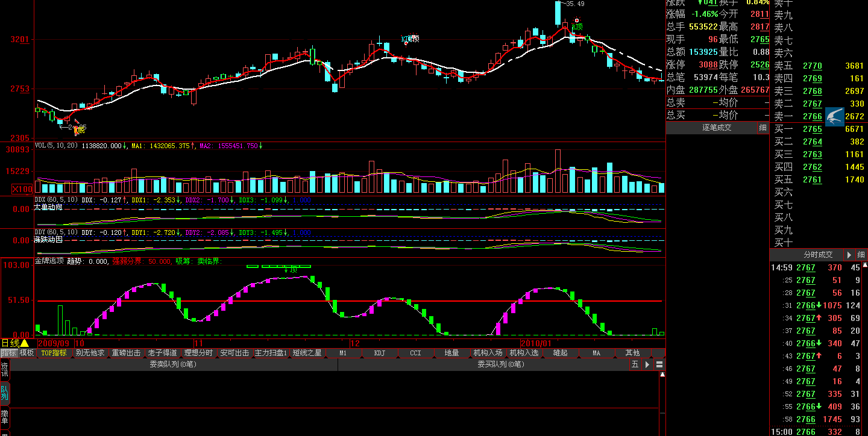Select the TOP指标 indicator tab
This screenshot has height=436, width=868.
click(54, 353)
